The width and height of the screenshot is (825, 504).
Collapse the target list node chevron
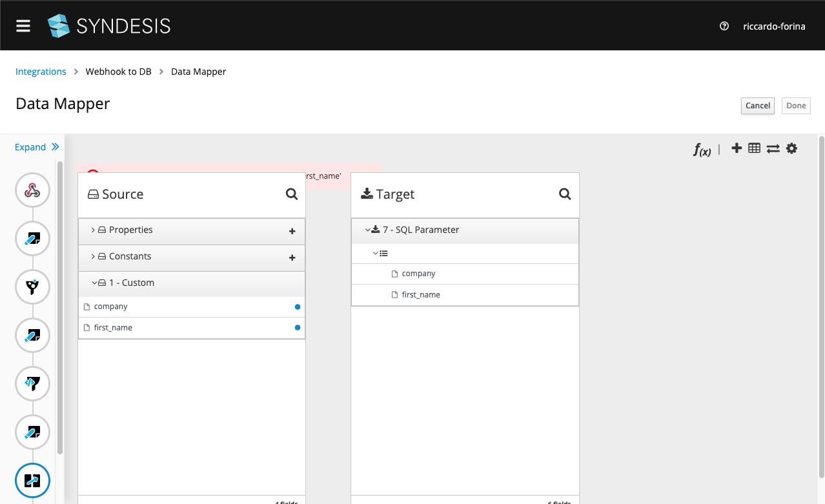[x=375, y=254]
